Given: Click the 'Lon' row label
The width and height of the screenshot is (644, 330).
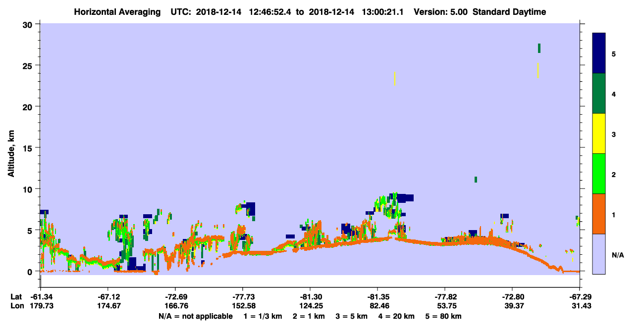Looking at the screenshot, I should (17, 306).
